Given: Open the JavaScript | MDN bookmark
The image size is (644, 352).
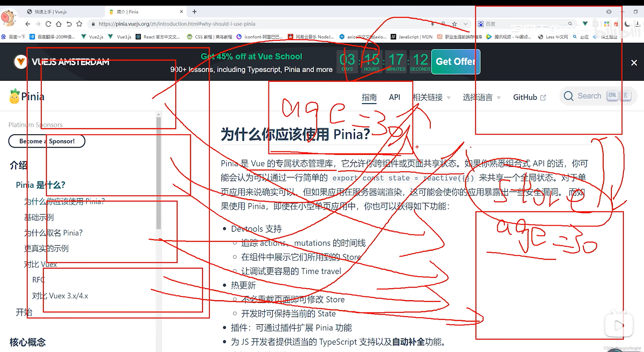Looking at the screenshot, I should (412, 37).
